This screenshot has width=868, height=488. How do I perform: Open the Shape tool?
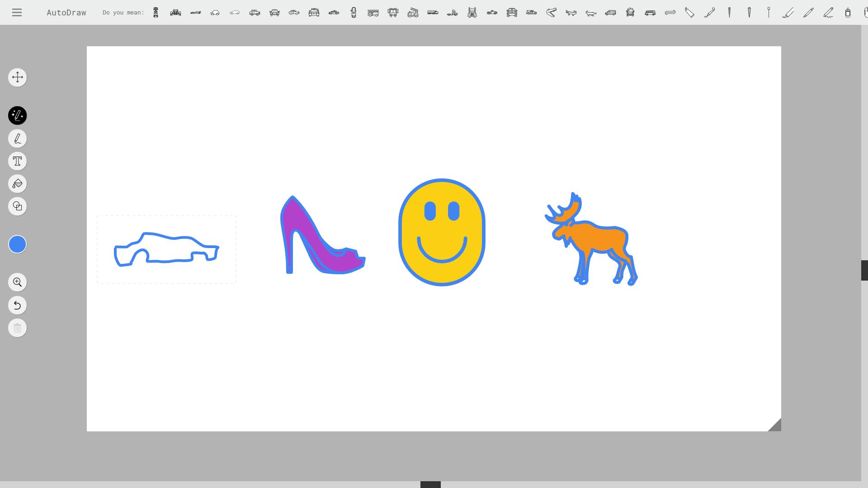tap(17, 206)
